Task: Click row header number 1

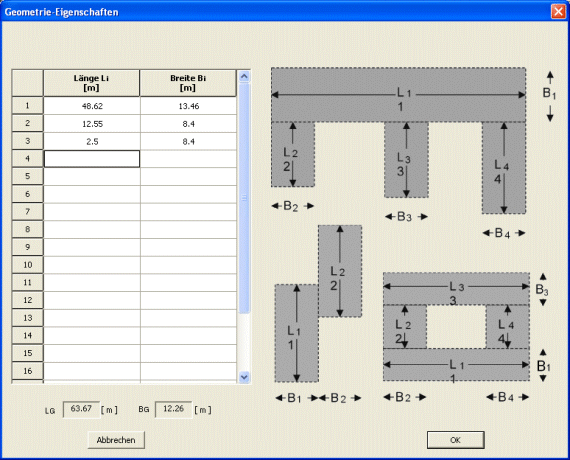Action: (x=28, y=105)
